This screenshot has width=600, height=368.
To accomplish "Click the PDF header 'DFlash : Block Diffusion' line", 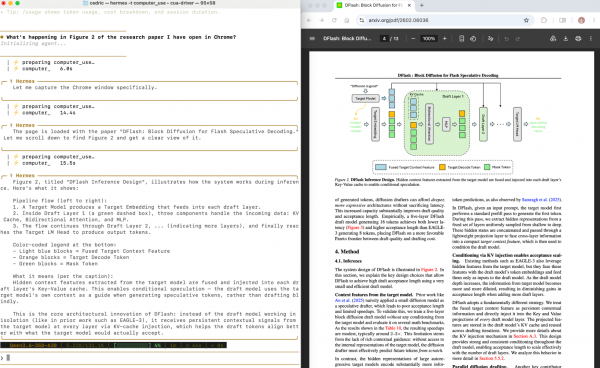I will 448,75.
